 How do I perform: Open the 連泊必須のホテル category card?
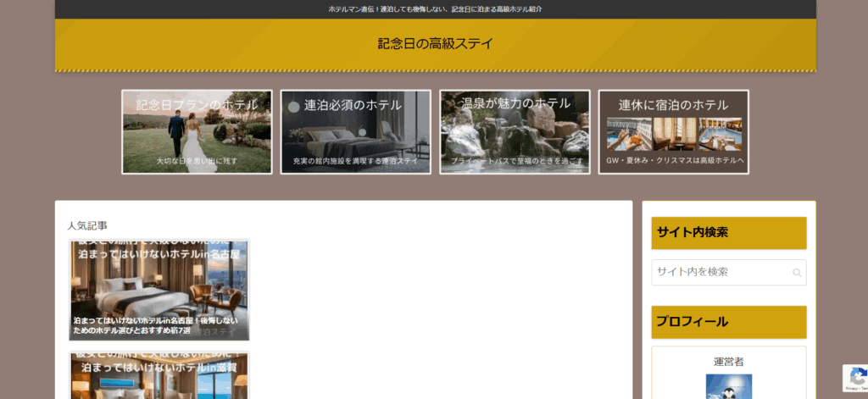pyautogui.click(x=355, y=131)
